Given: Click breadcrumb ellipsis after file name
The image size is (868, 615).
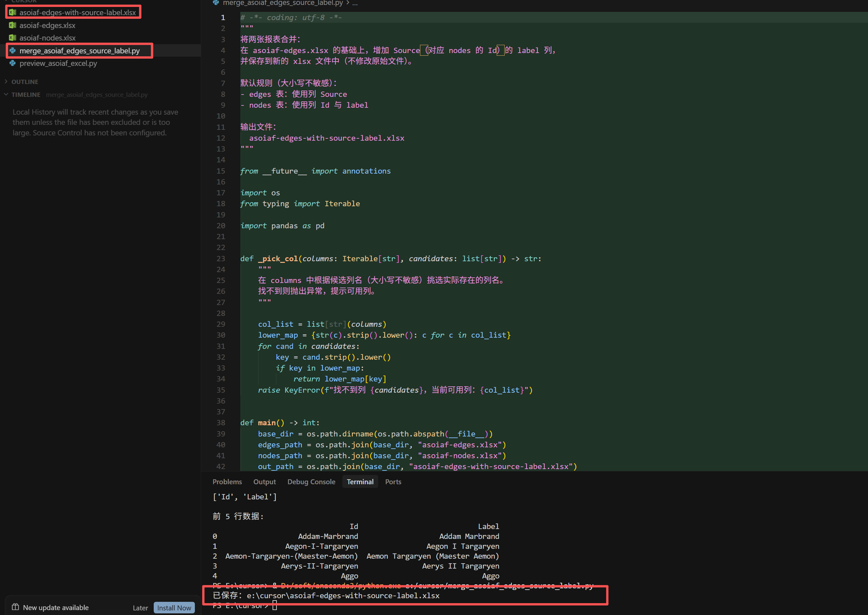Looking at the screenshot, I should 355,3.
